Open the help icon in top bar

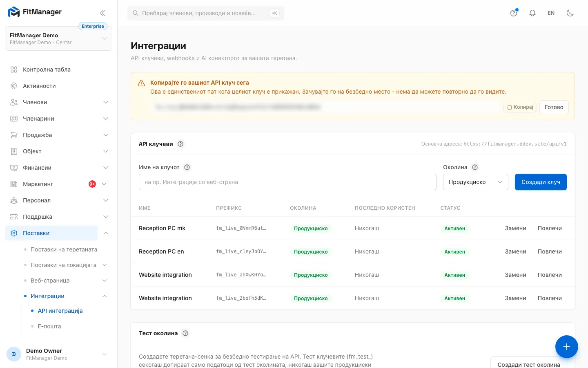(x=514, y=13)
